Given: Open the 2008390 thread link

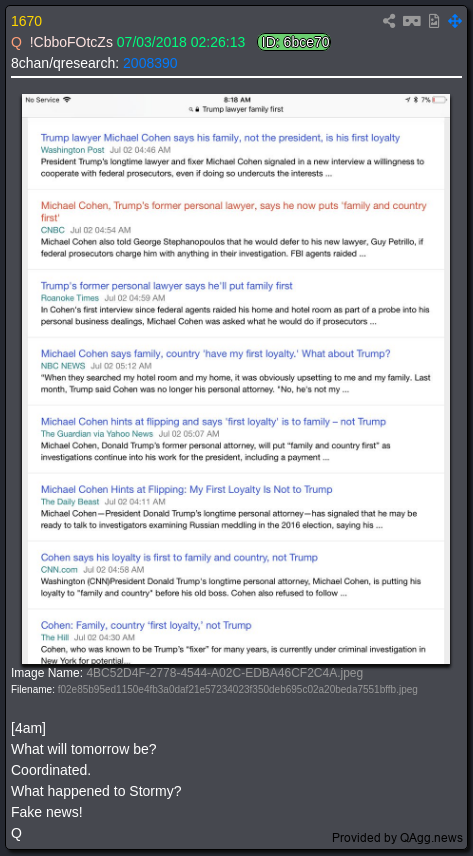Looking at the screenshot, I should (150, 63).
